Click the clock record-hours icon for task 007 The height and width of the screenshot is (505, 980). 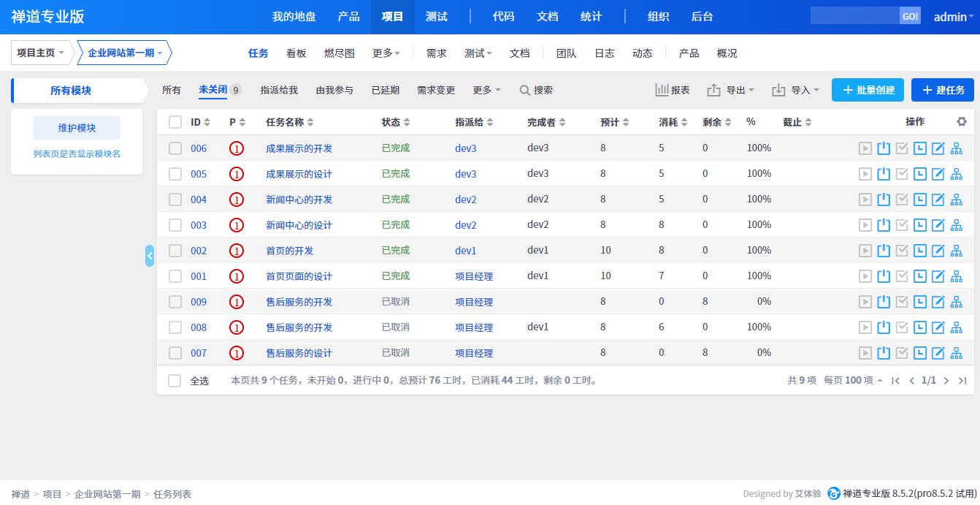click(920, 353)
